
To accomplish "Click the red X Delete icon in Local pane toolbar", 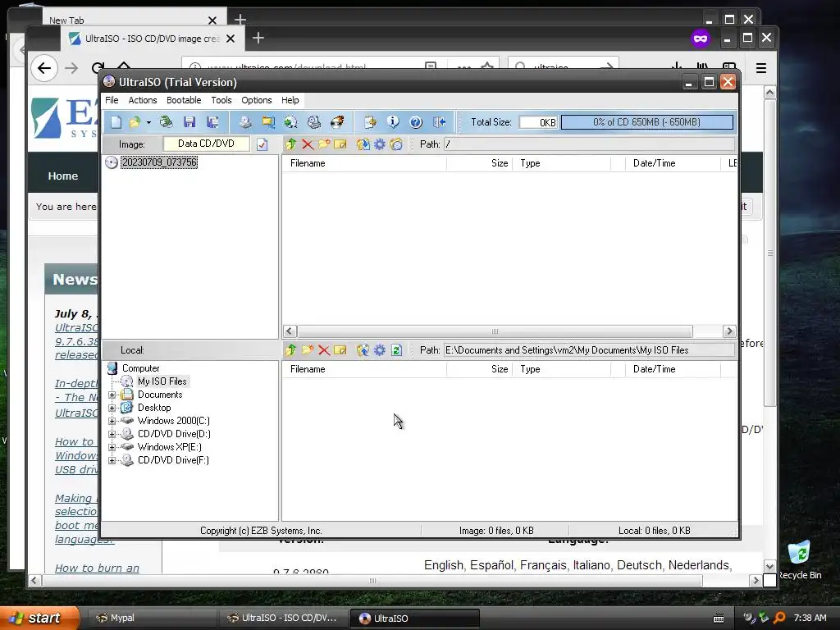I will pos(324,349).
